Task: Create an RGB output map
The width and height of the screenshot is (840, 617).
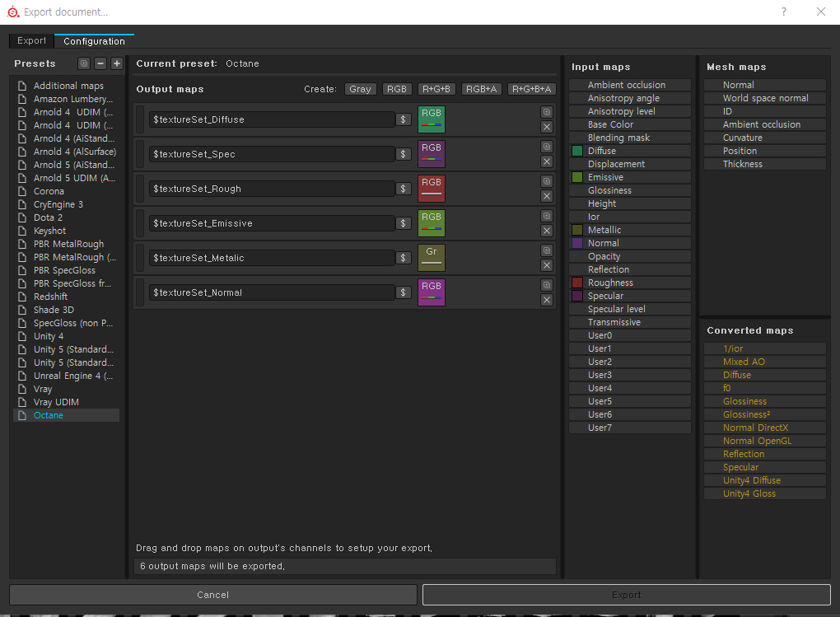Action: tap(397, 89)
